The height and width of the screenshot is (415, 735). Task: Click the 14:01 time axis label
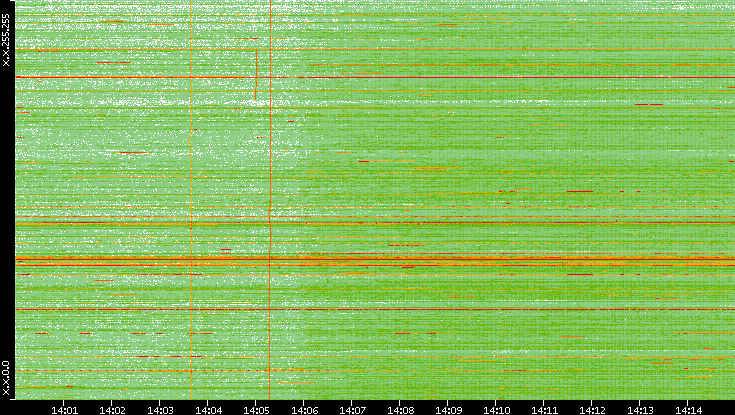[x=65, y=408]
